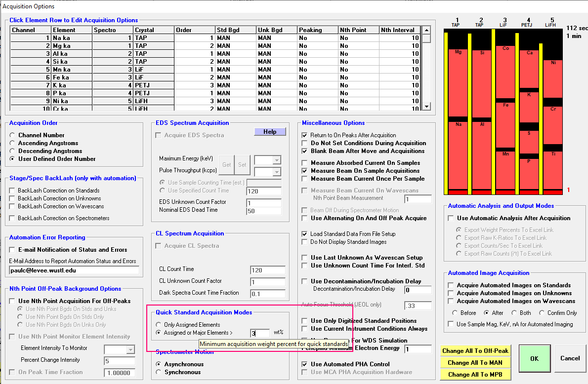Open the Maximum Energy keV dropdown
The height and width of the screenshot is (384, 588).
tap(276, 160)
